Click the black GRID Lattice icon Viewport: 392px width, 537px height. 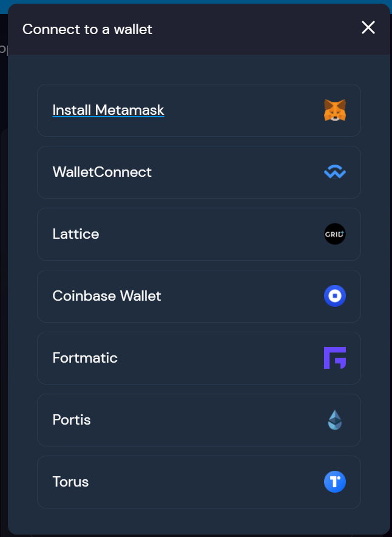tap(335, 234)
